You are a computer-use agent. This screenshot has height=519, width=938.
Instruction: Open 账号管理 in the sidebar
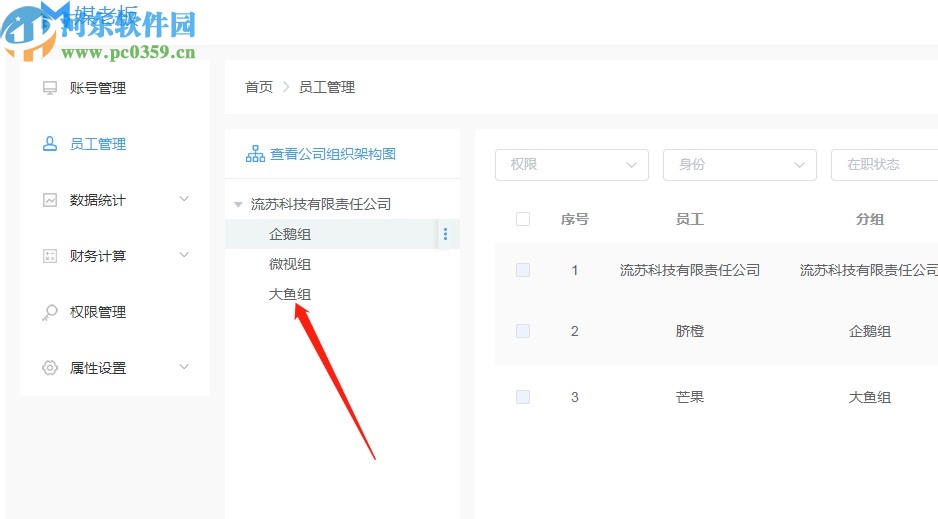(98, 88)
